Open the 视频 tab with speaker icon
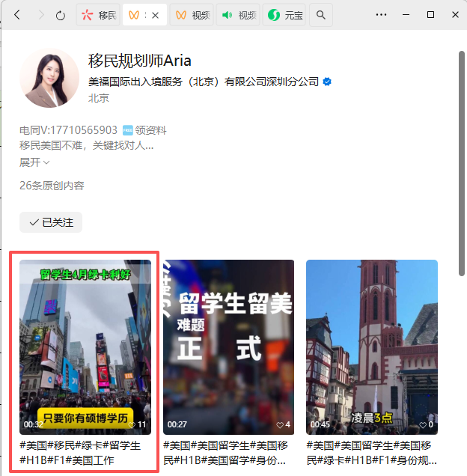Image resolution: width=467 pixels, height=476 pixels. [238, 14]
